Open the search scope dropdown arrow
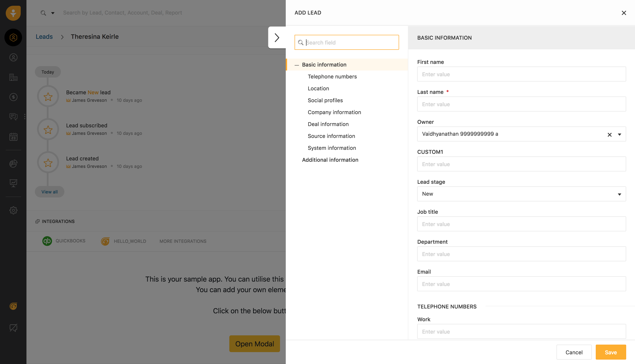Screen dimensions: 635x364 point(53,13)
